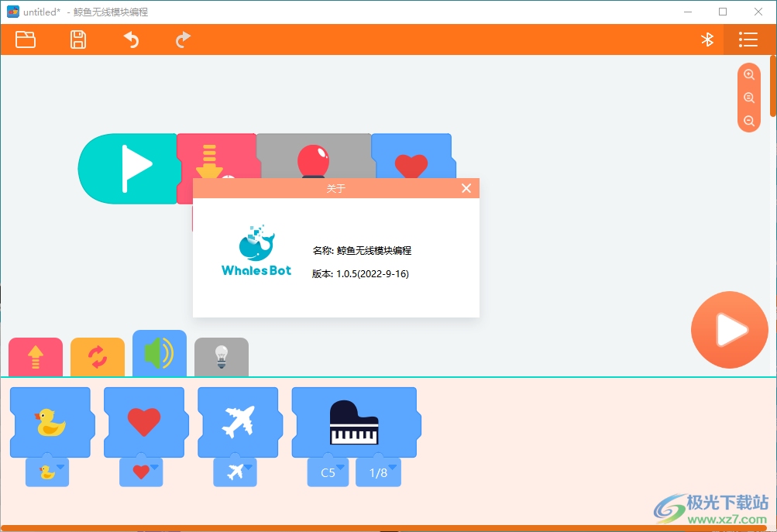Open a project with the folder icon

[x=25, y=39]
